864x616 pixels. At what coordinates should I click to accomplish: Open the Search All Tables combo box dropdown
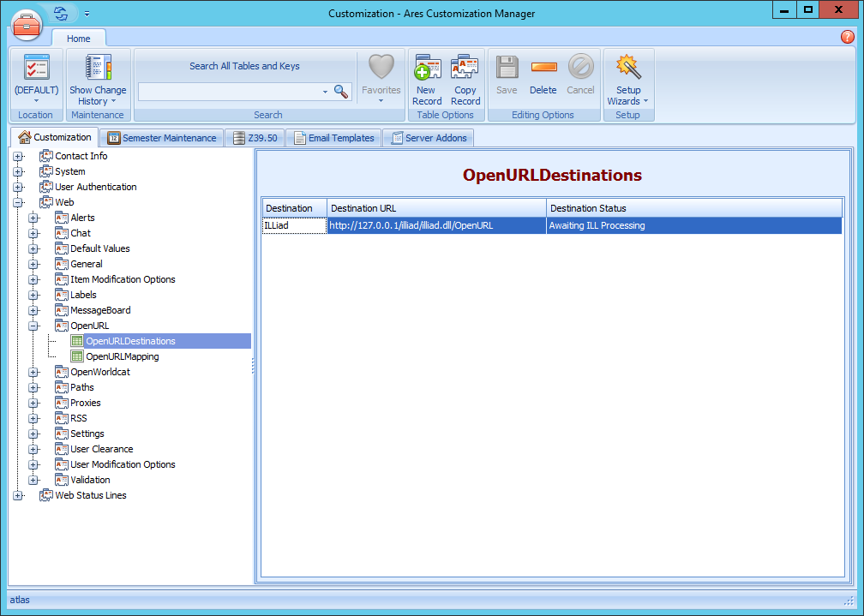[x=325, y=91]
